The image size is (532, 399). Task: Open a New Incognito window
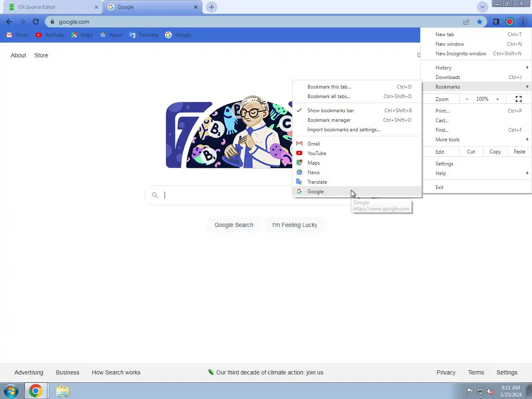tap(476, 54)
